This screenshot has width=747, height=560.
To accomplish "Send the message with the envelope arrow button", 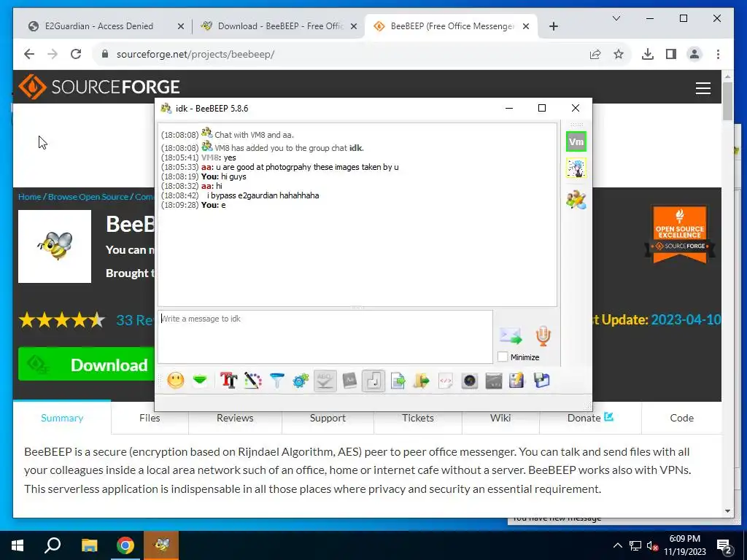I will coord(511,335).
